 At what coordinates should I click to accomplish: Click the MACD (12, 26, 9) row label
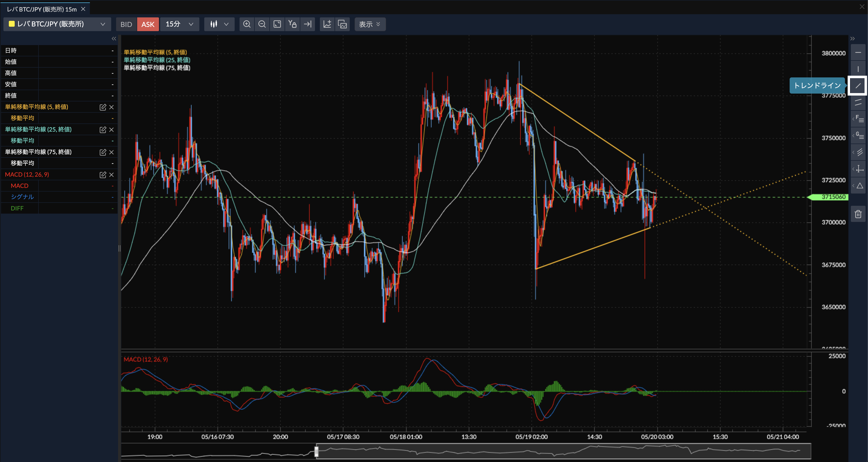[27, 175]
